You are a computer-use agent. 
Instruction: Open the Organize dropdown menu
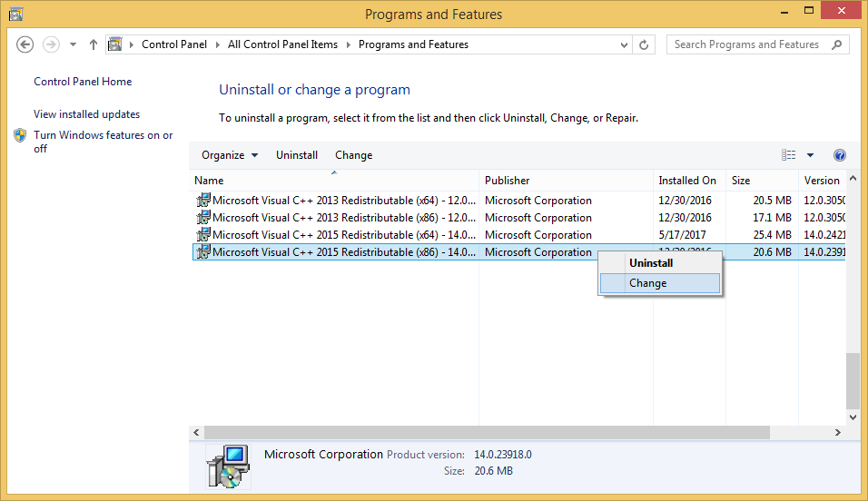229,155
